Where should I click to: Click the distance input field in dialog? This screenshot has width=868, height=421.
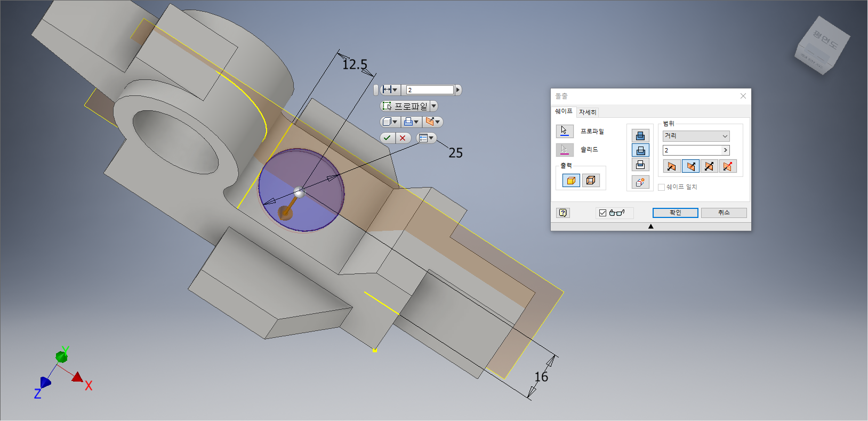[692, 150]
